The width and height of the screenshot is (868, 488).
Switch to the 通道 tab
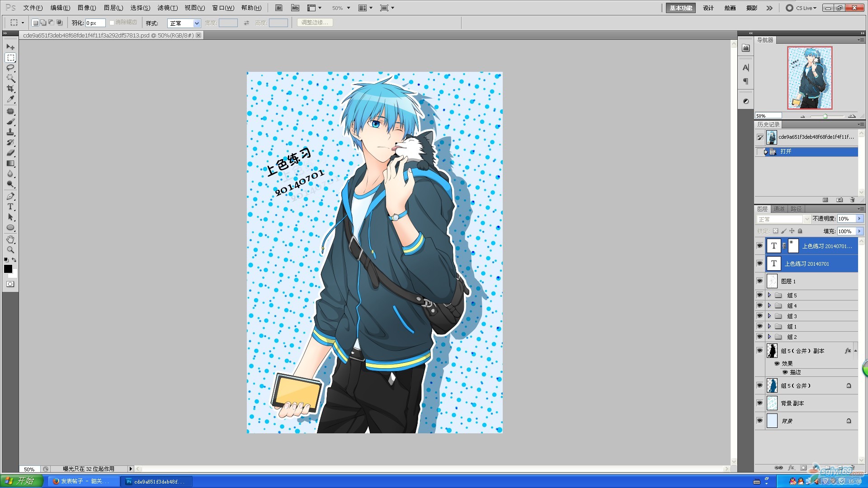[779, 209]
